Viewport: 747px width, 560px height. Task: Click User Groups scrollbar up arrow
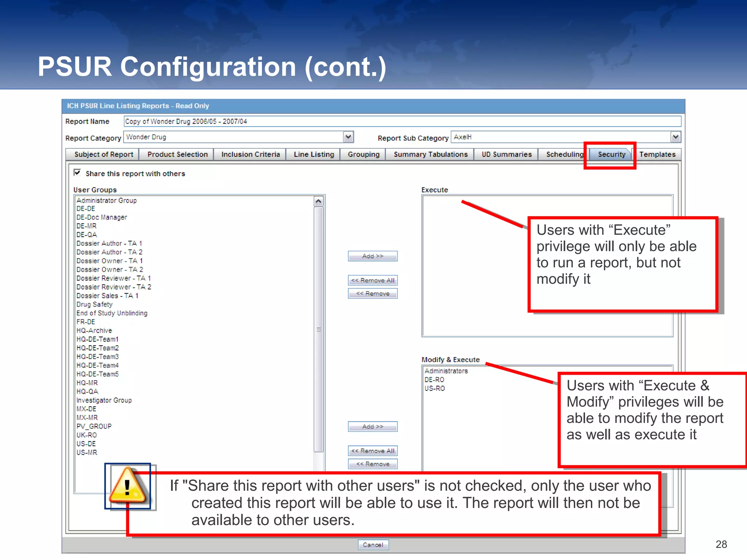[x=318, y=201]
